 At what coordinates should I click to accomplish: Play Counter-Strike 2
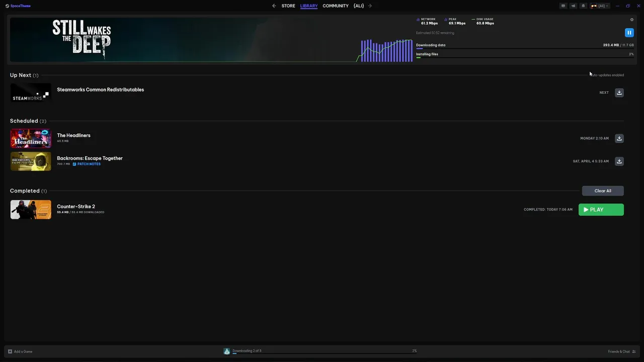click(601, 210)
